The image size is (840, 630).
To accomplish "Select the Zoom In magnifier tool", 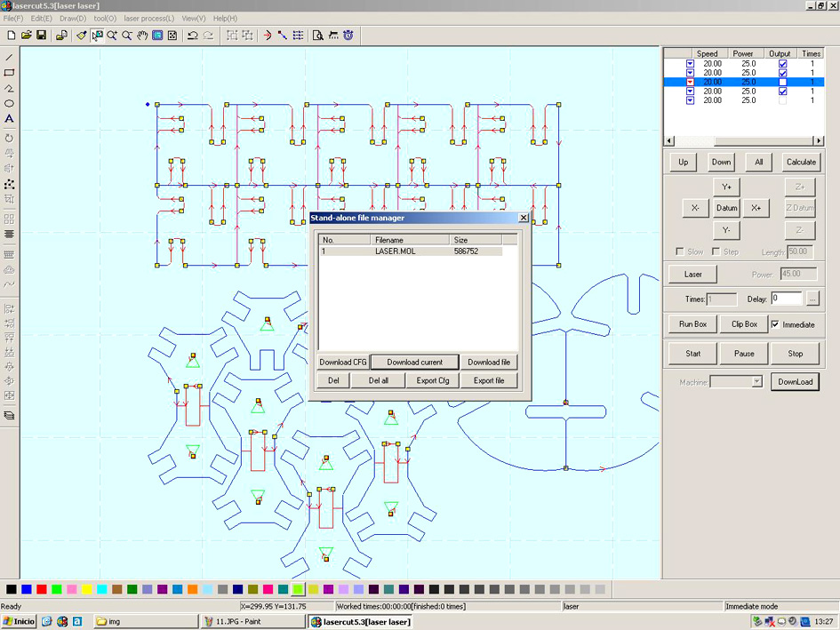I will (x=112, y=36).
